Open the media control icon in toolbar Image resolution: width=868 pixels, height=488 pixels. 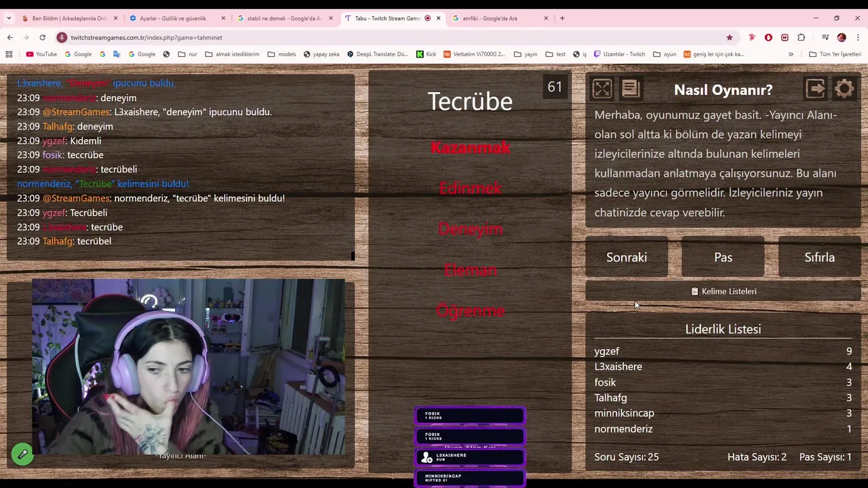825,37
